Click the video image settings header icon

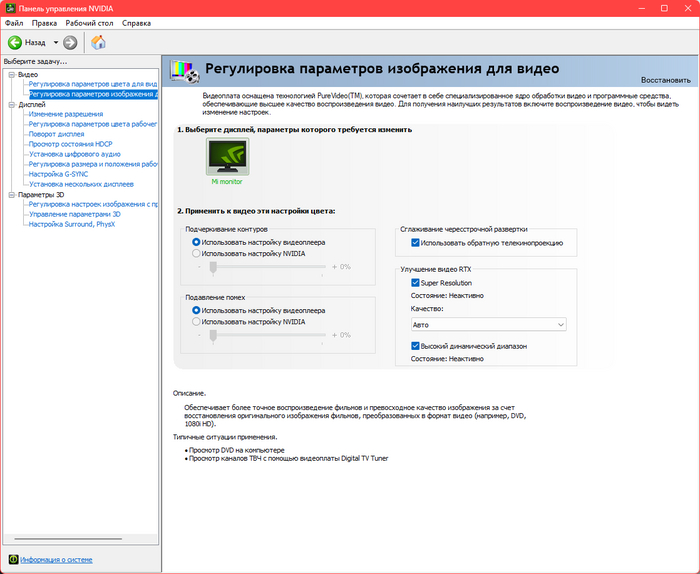click(x=185, y=71)
